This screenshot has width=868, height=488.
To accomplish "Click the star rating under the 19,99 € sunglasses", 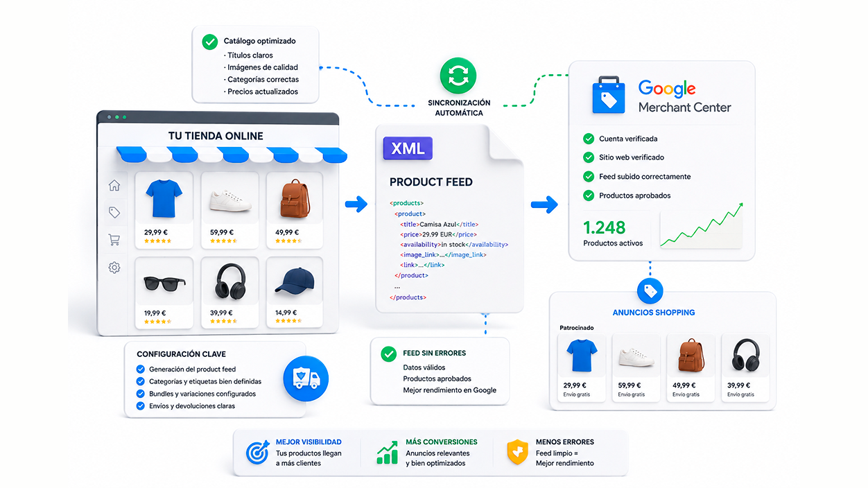I will pyautogui.click(x=157, y=322).
